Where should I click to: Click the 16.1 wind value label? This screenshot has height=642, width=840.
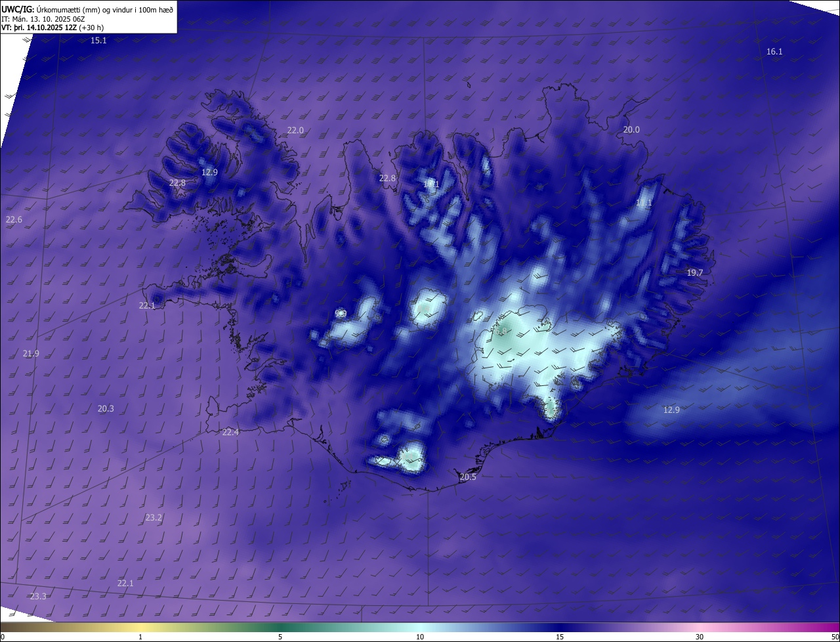(x=774, y=51)
